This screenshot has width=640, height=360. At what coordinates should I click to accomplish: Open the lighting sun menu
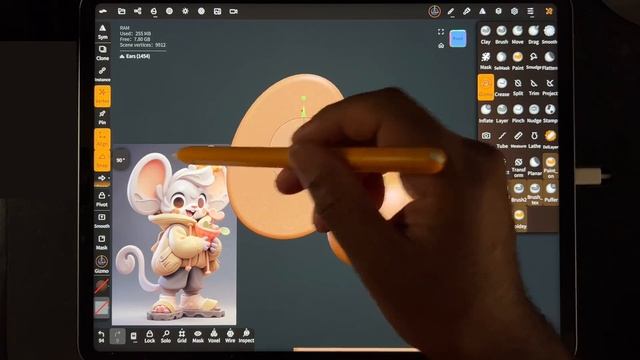pos(185,11)
